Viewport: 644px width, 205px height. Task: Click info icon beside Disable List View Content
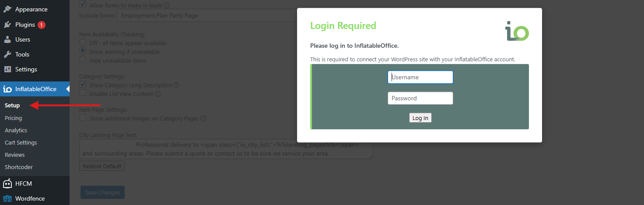coord(157,94)
